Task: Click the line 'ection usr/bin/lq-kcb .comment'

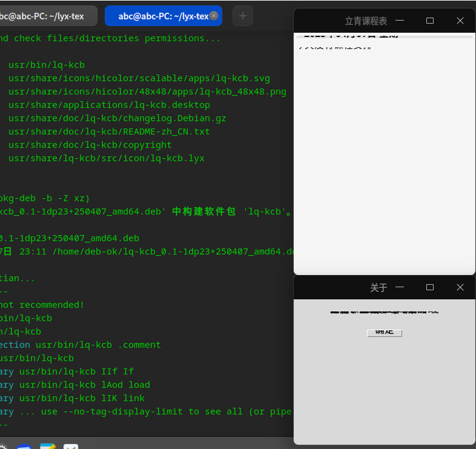Action: 81,345
